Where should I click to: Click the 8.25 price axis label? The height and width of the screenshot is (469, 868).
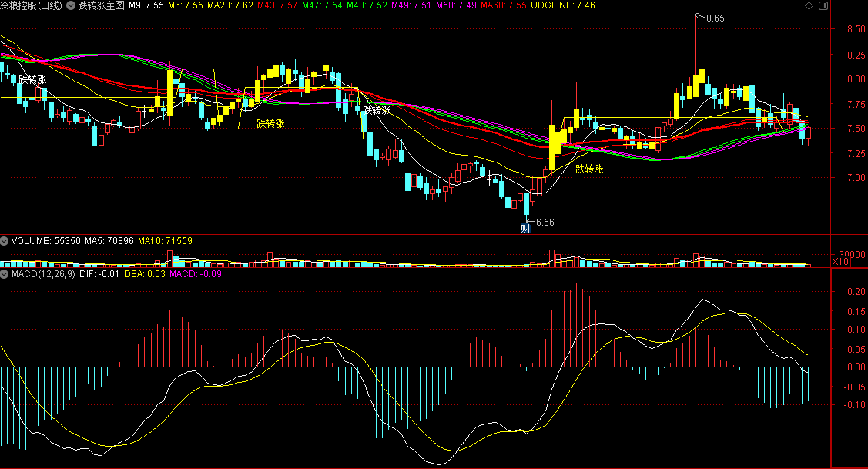tap(856, 55)
